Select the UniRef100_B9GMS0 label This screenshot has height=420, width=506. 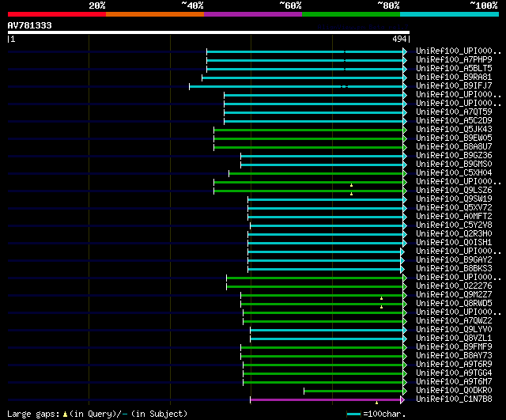pos(454,165)
